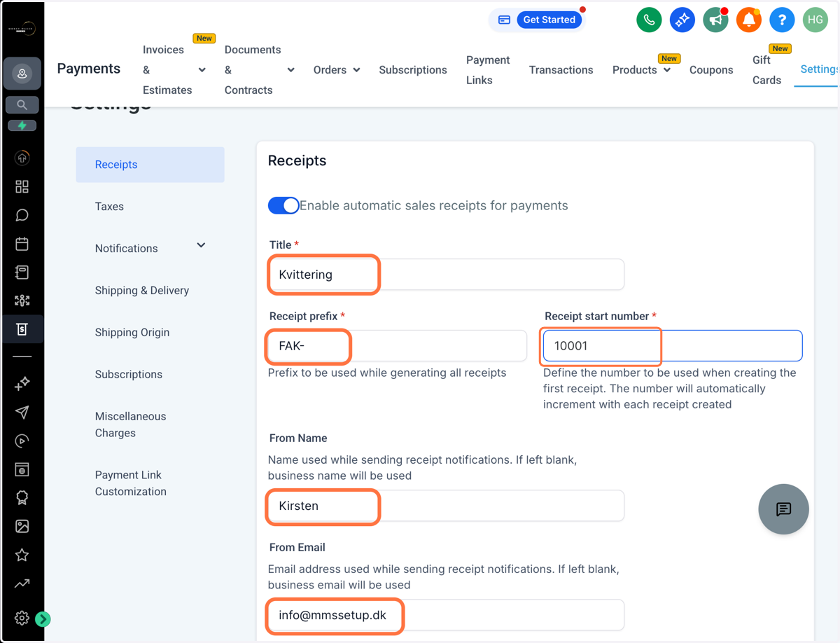840x643 pixels.
Task: Click the Receipt prefix field FAK-
Action: [397, 346]
